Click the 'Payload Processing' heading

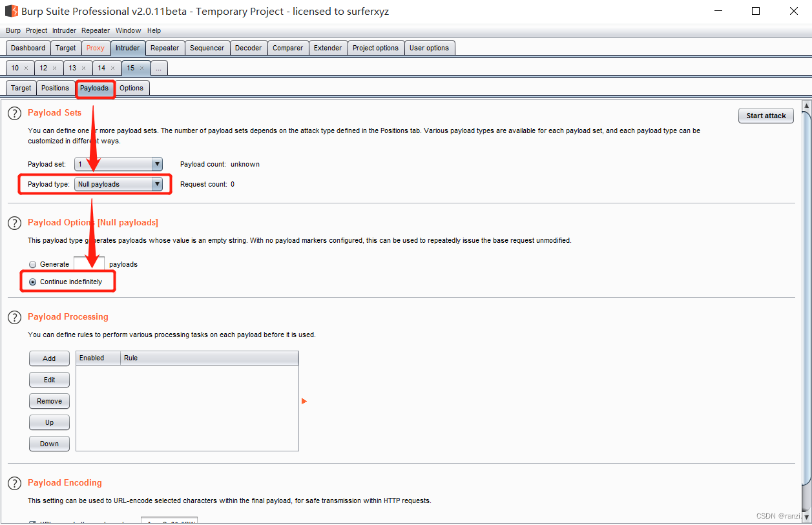[68, 316]
